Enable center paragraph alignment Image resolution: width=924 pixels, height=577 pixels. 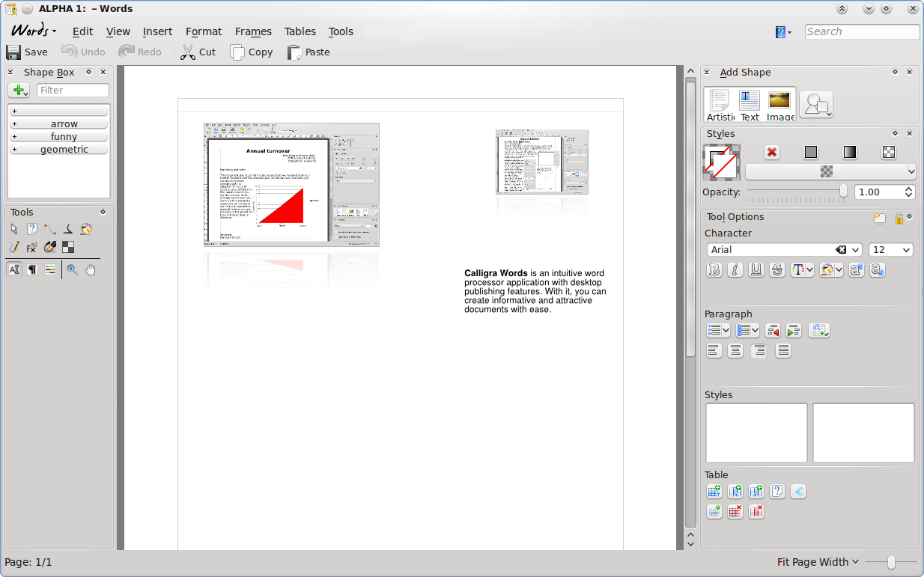point(735,350)
